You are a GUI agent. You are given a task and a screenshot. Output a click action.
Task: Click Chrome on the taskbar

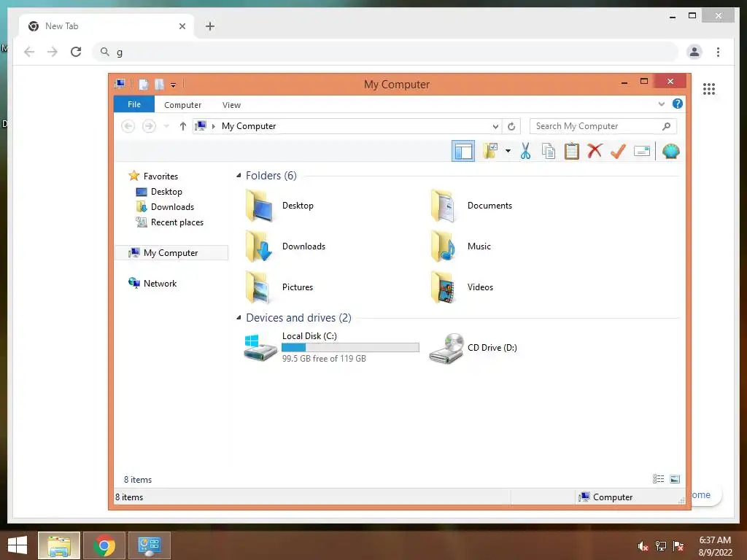[x=104, y=545]
